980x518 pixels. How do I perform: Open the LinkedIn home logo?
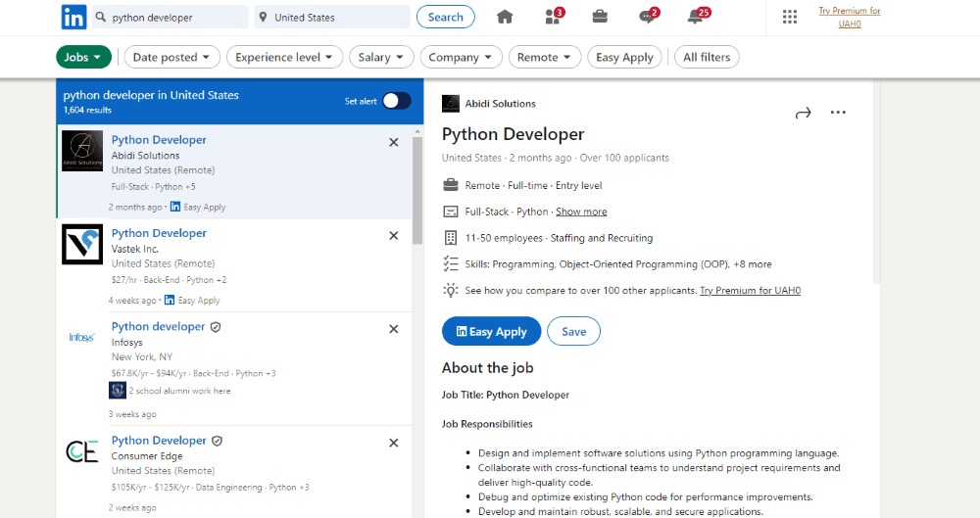pyautogui.click(x=73, y=17)
